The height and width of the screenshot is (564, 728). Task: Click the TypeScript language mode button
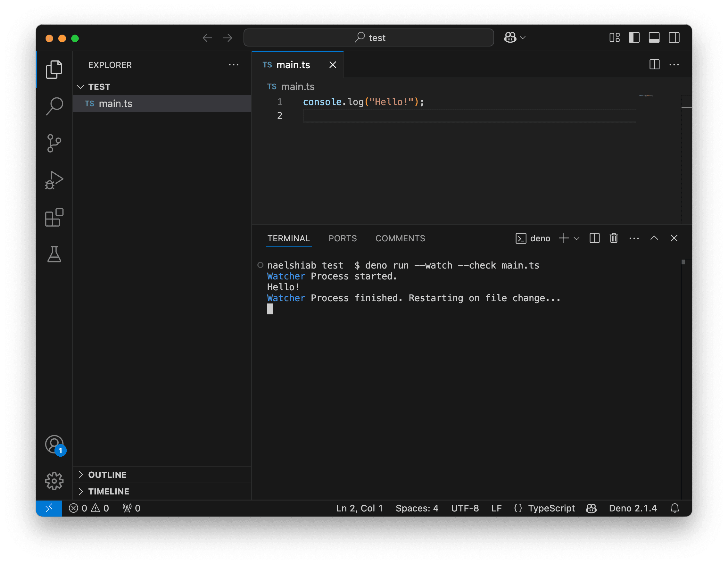pyautogui.click(x=551, y=508)
